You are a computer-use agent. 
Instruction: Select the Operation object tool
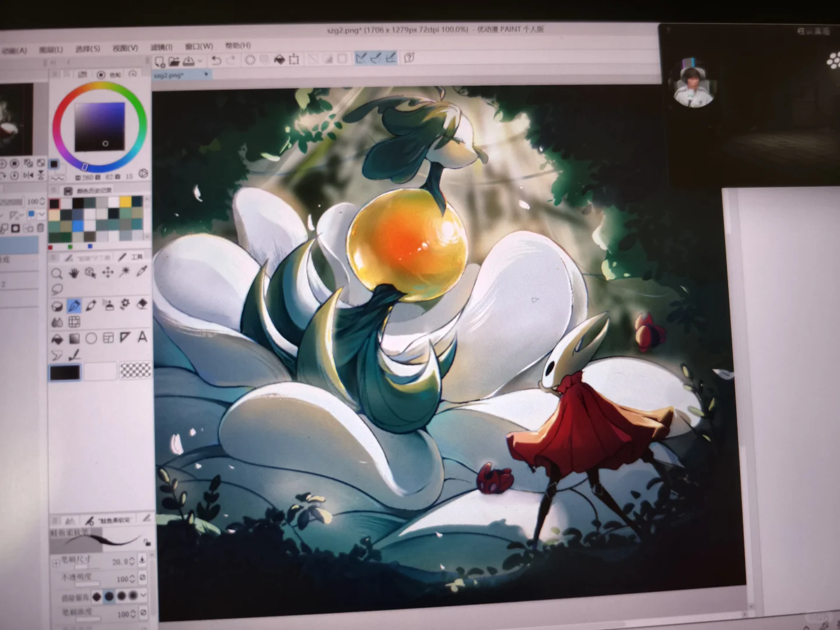pos(90,272)
